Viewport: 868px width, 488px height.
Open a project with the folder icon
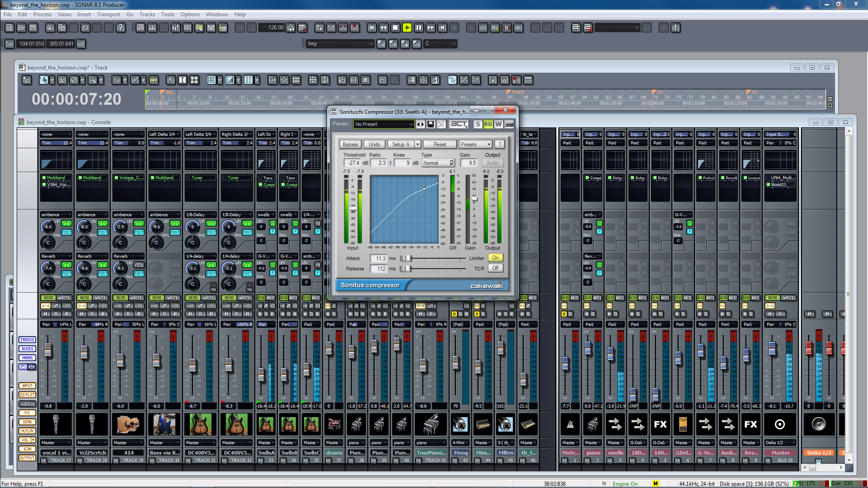[21, 28]
